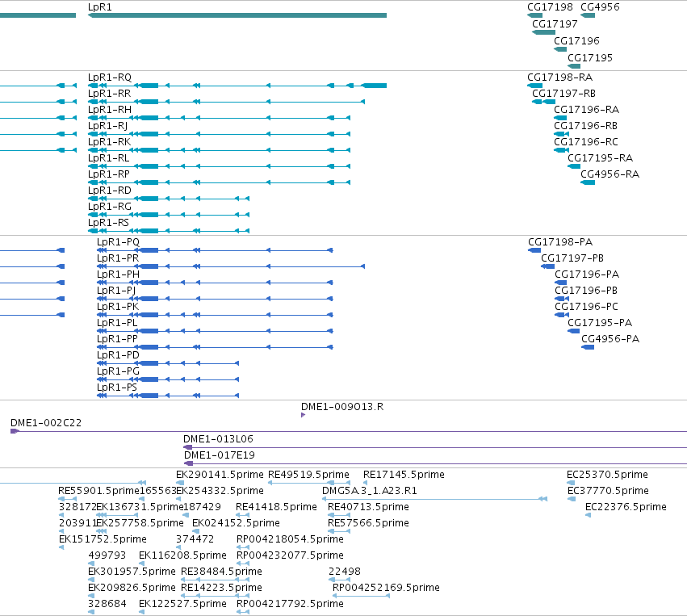Click the CG17196-PB protein label
Screen dimensions: 687x616
pos(586,291)
